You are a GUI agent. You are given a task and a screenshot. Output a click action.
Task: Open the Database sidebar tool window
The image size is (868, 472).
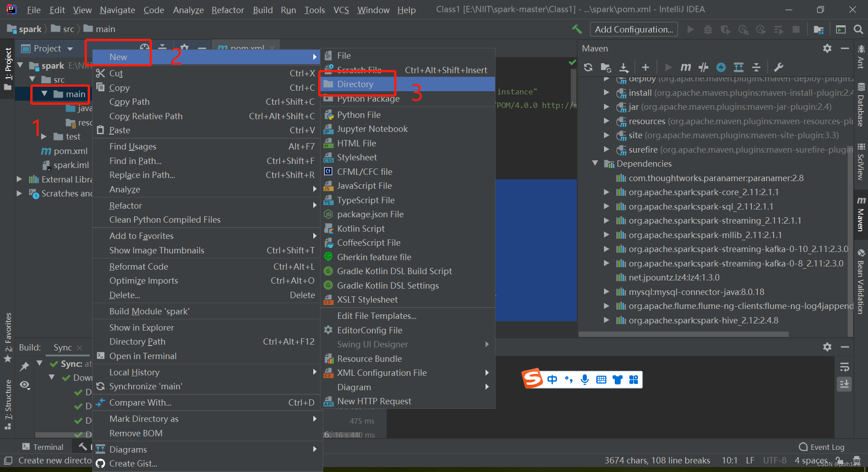click(x=861, y=105)
